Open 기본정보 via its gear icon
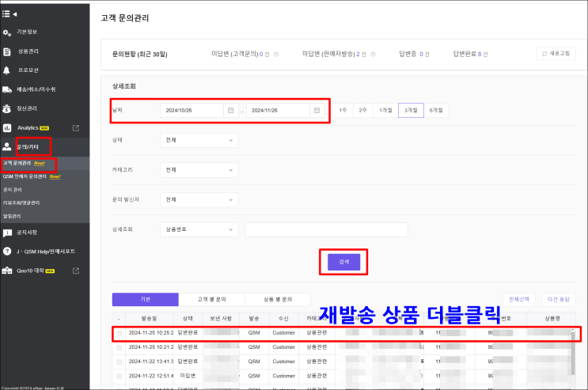Image resolution: width=588 pixels, height=390 pixels. point(7,32)
